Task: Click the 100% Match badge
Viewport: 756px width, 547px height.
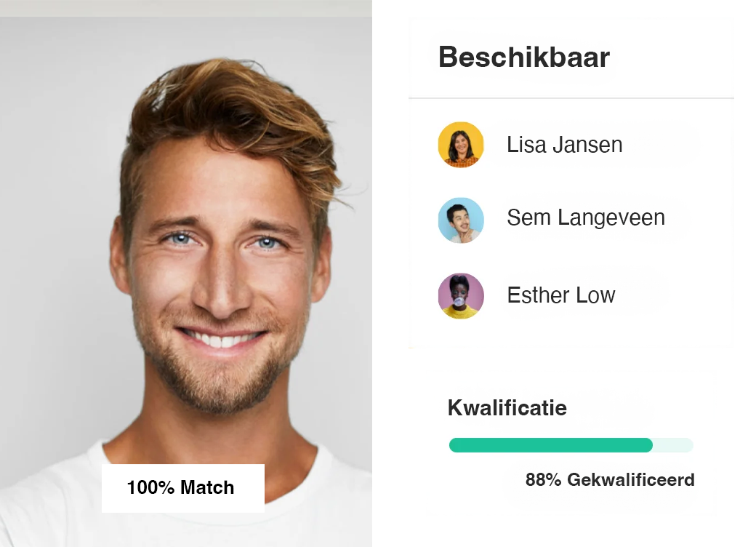Action: tap(182, 487)
